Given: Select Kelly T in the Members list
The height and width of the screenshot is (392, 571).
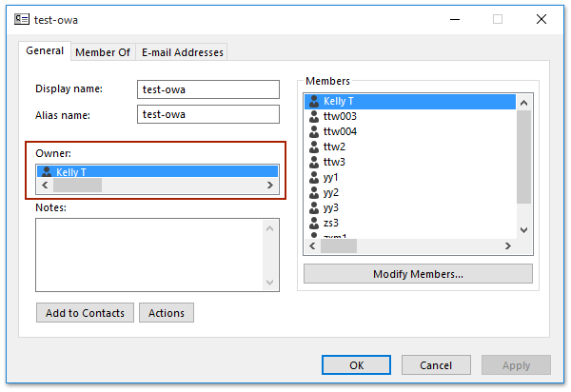Looking at the screenshot, I should tap(410, 101).
